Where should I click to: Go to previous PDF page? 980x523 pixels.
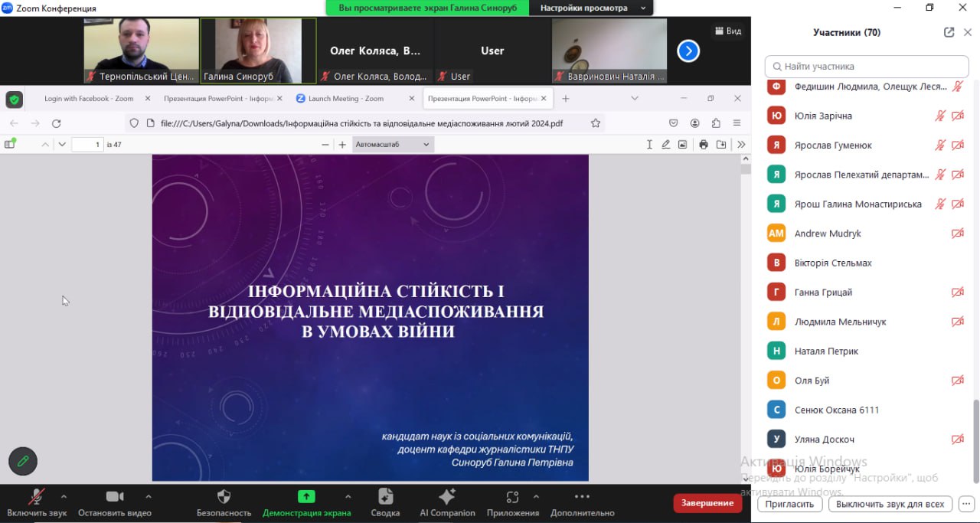coord(45,144)
